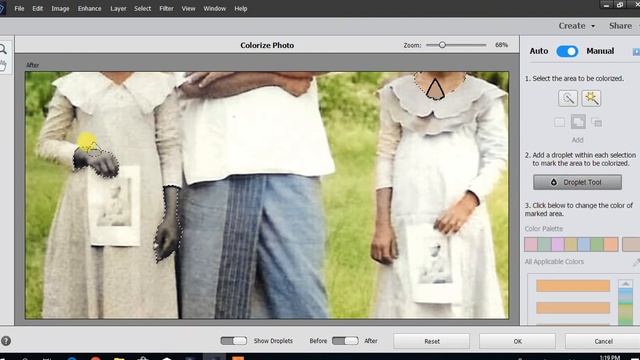Click the Colorize Photo title text
This screenshot has height=360, width=640.
pos(267,45)
